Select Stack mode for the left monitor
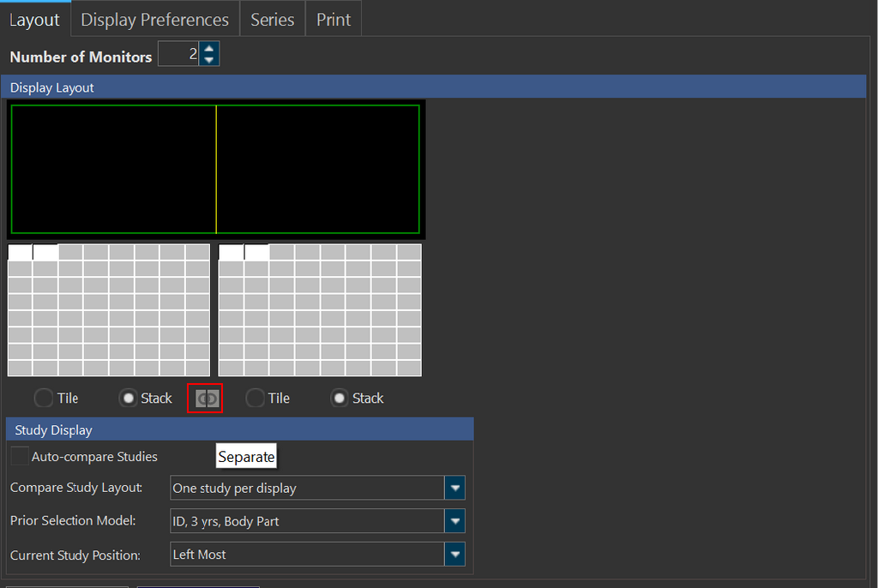The image size is (878, 588). 129,399
